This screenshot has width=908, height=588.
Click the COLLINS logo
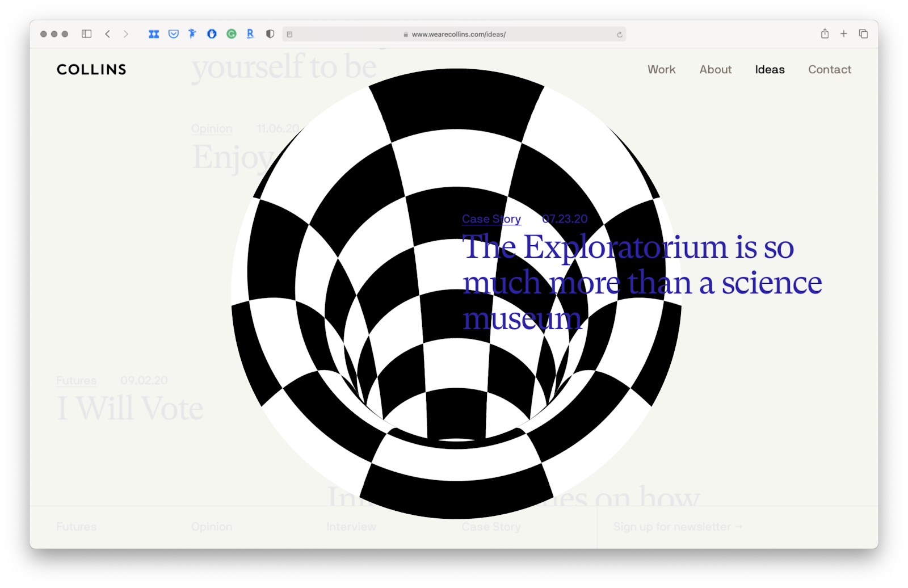[x=91, y=69]
